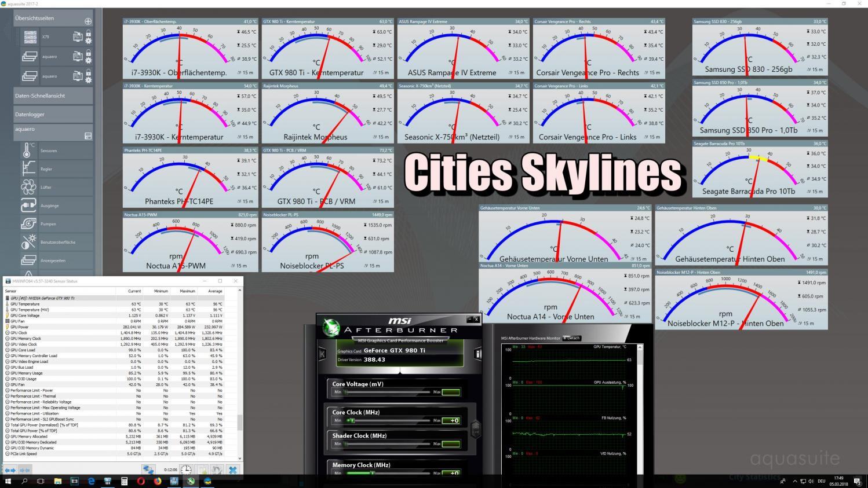
Task: Select the GPU Core Load row in HWiNFO
Action: pos(114,350)
